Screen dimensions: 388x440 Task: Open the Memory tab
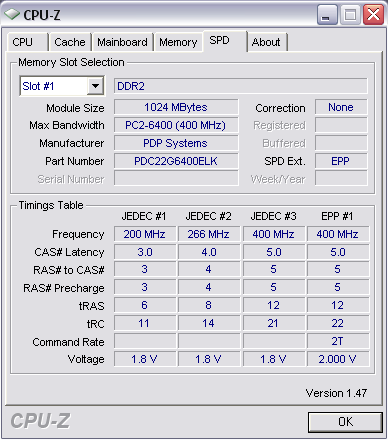(x=178, y=42)
